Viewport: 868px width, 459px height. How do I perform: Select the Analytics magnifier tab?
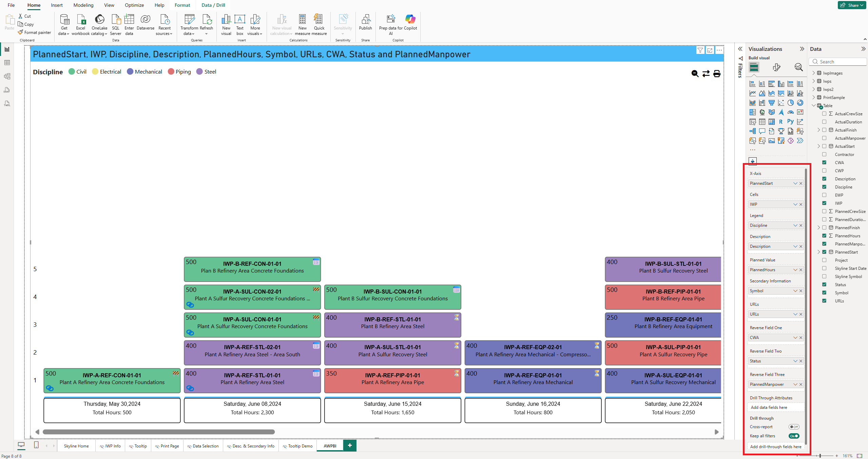[798, 67]
